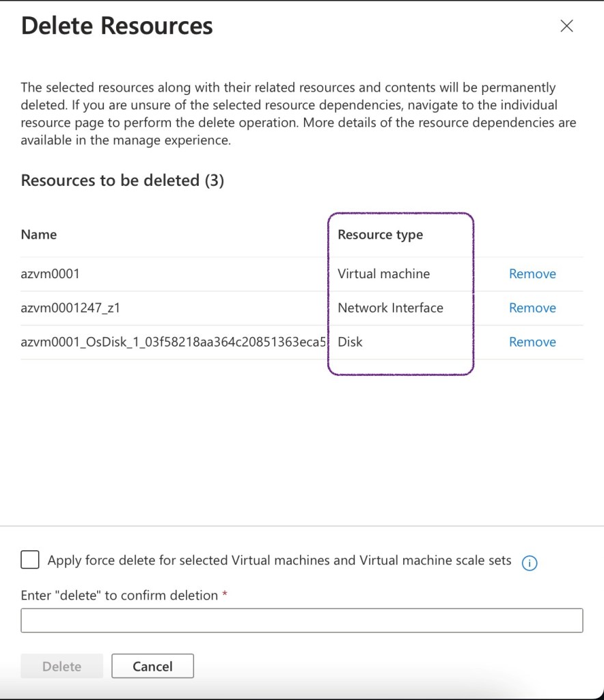
Task: Click the Disk type cell
Action: (350, 342)
